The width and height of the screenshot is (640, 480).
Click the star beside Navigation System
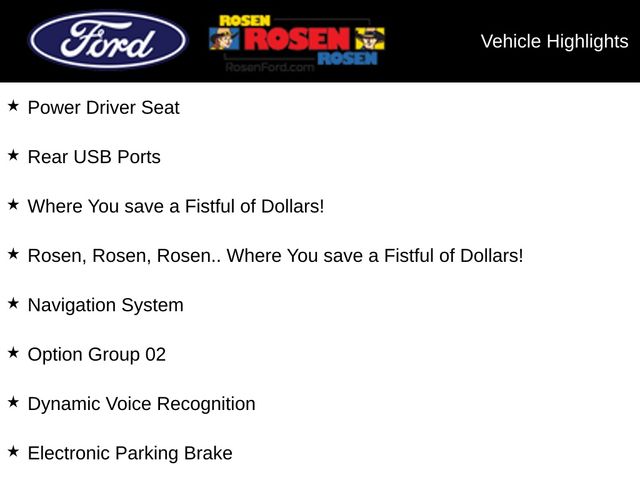click(13, 303)
